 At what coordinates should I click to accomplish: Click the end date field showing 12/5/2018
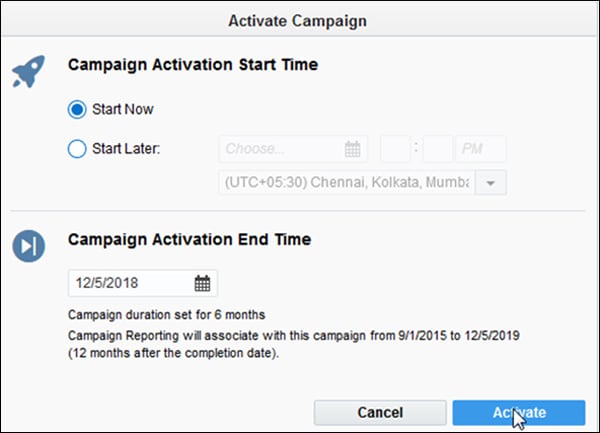click(130, 283)
